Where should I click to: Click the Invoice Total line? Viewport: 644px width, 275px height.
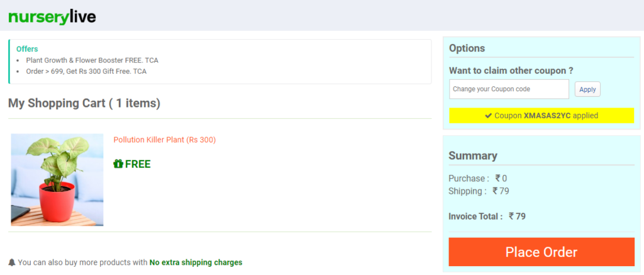pos(487,216)
